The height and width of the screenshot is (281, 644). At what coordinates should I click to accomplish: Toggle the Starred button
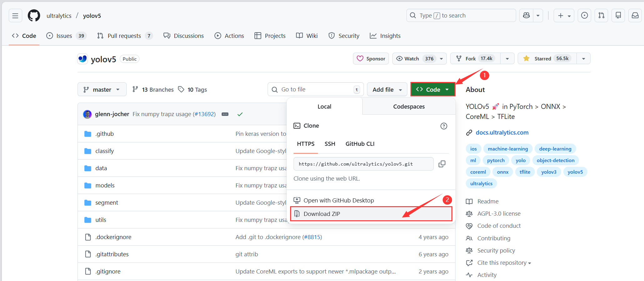coord(547,59)
